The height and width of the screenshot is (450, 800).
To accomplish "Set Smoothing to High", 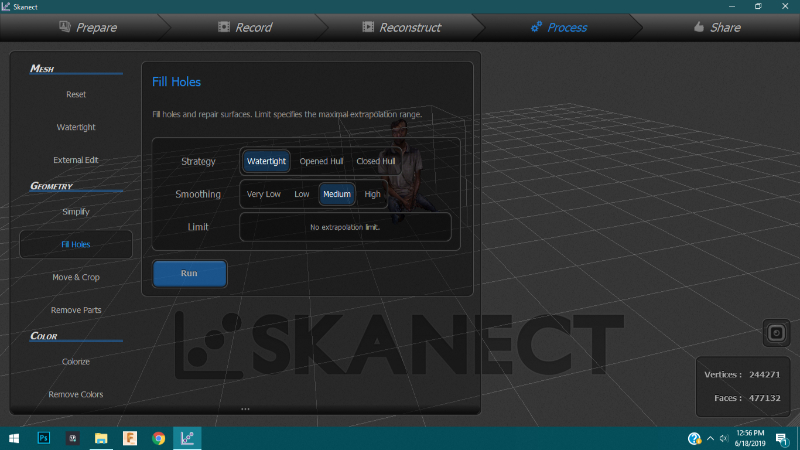I will 372,194.
